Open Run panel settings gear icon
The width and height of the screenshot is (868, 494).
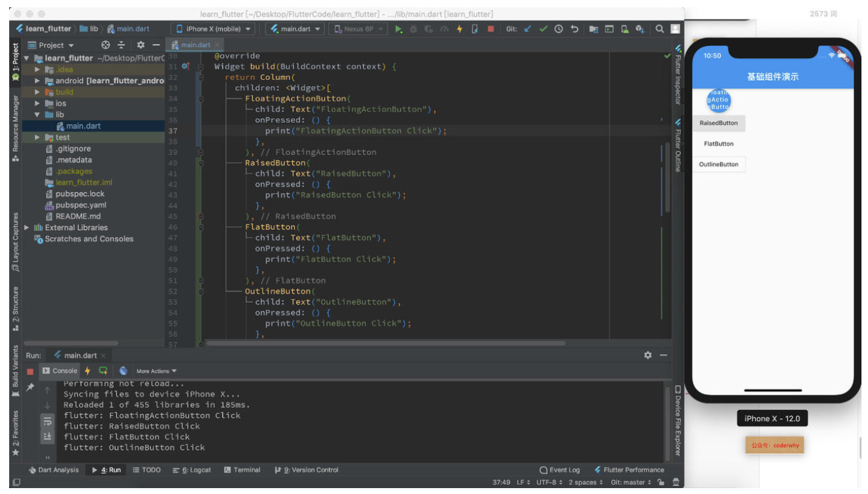click(x=648, y=355)
